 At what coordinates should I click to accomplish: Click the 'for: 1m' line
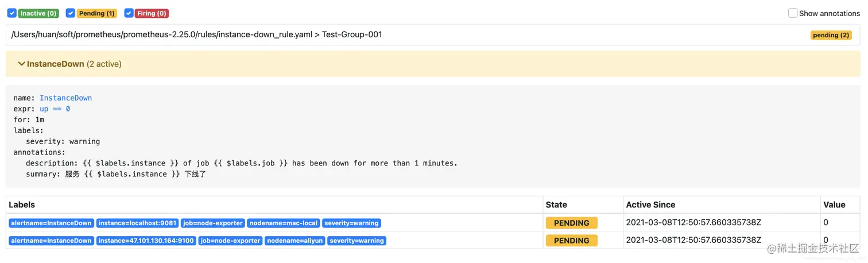click(x=29, y=119)
